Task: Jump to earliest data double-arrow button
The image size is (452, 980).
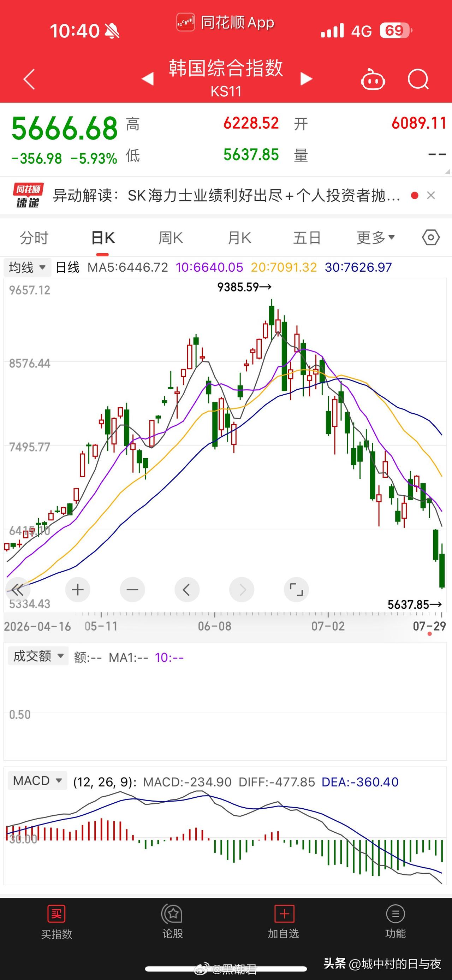Action: pyautogui.click(x=18, y=590)
